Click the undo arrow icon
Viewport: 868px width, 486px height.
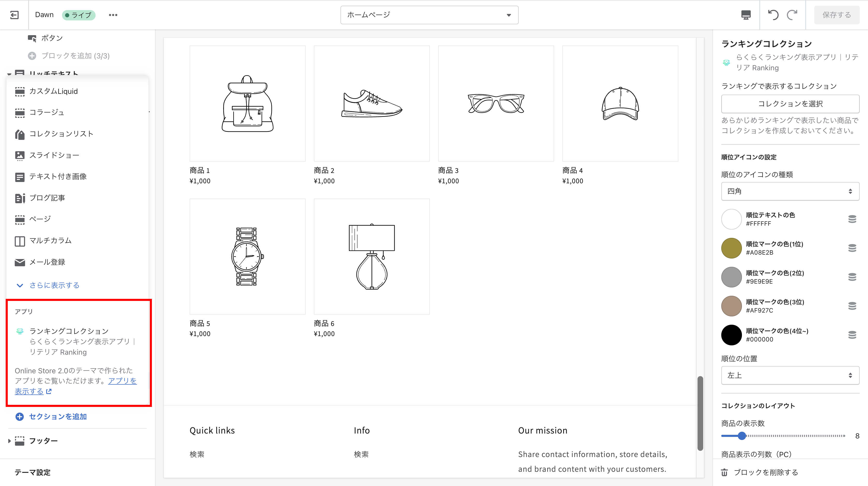pos(773,15)
